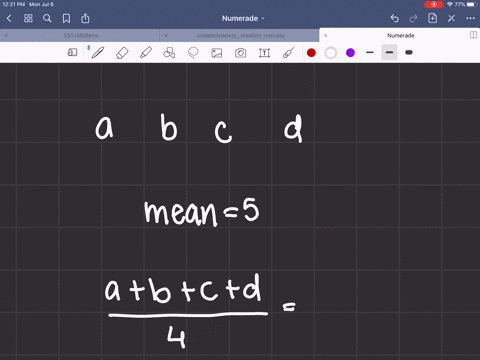Insert an image with the picture tool

[x=217, y=53]
